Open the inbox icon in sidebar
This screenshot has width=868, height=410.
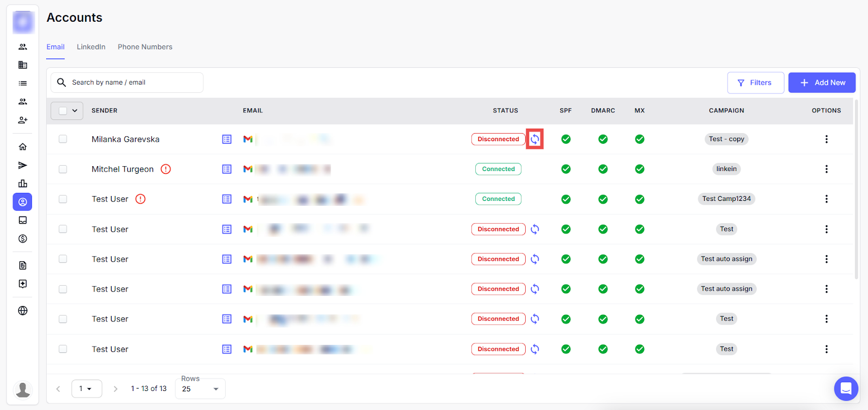click(23, 220)
